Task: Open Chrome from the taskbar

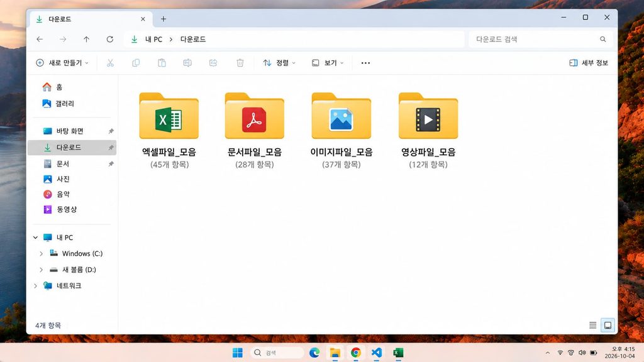Action: pyautogui.click(x=356, y=353)
